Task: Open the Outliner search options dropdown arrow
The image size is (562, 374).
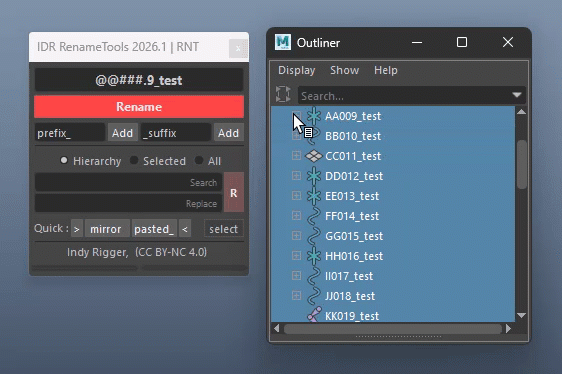Action: (x=516, y=95)
